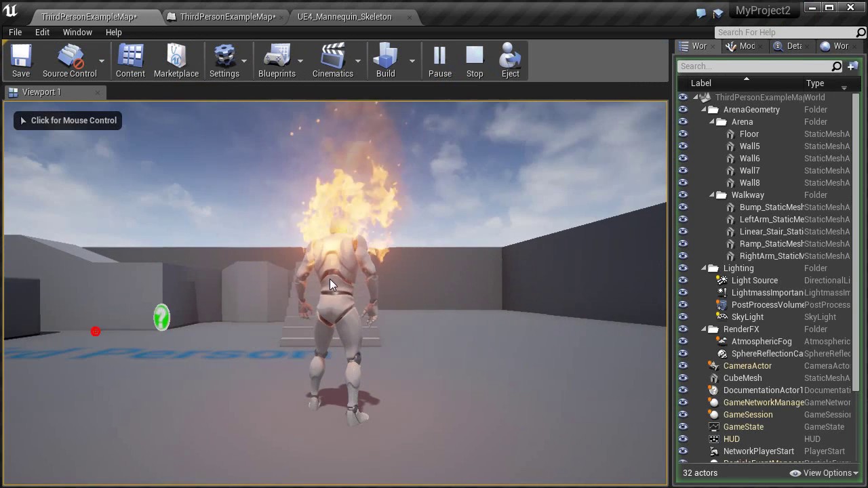Select the CameraActor in outliner
Screen dimensions: 868x488
click(x=747, y=366)
